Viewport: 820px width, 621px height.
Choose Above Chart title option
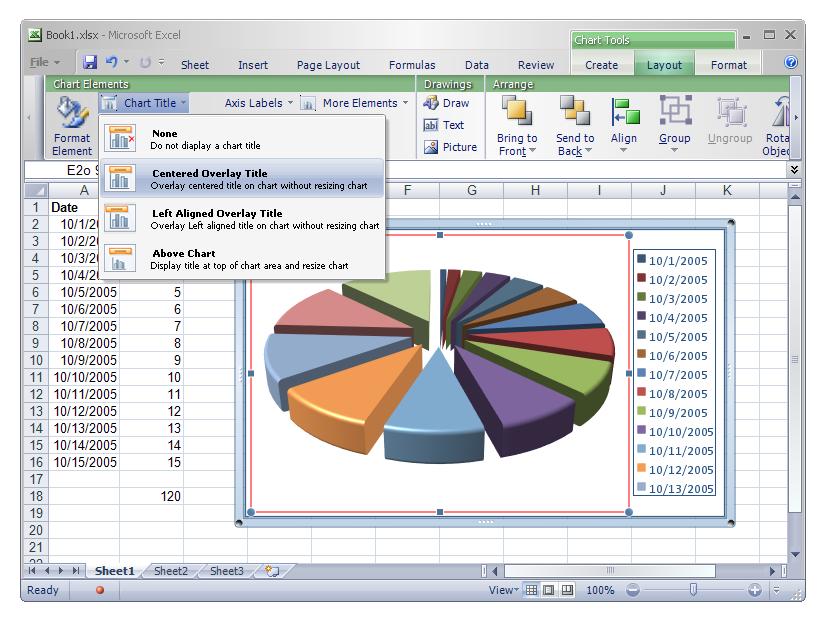click(243, 258)
